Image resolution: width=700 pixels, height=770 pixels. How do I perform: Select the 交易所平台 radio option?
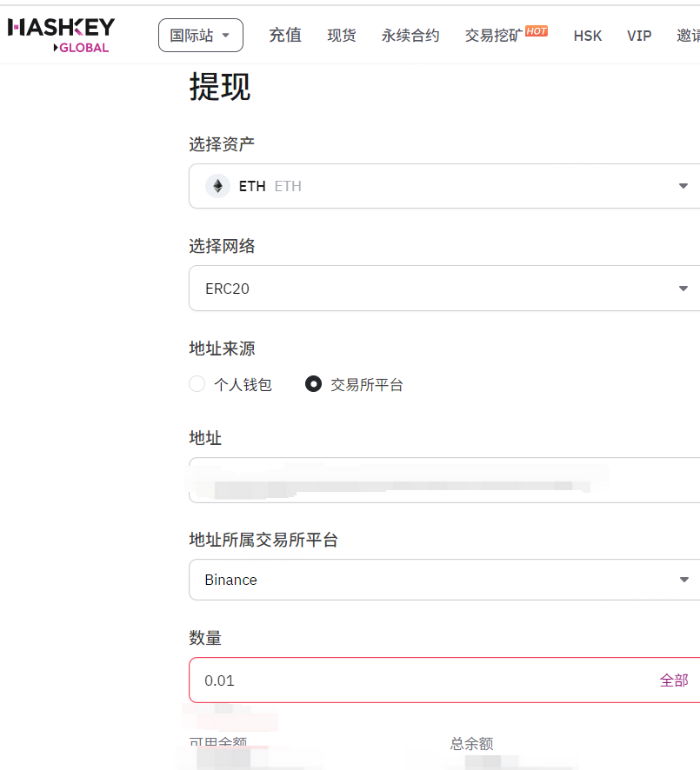pyautogui.click(x=313, y=384)
